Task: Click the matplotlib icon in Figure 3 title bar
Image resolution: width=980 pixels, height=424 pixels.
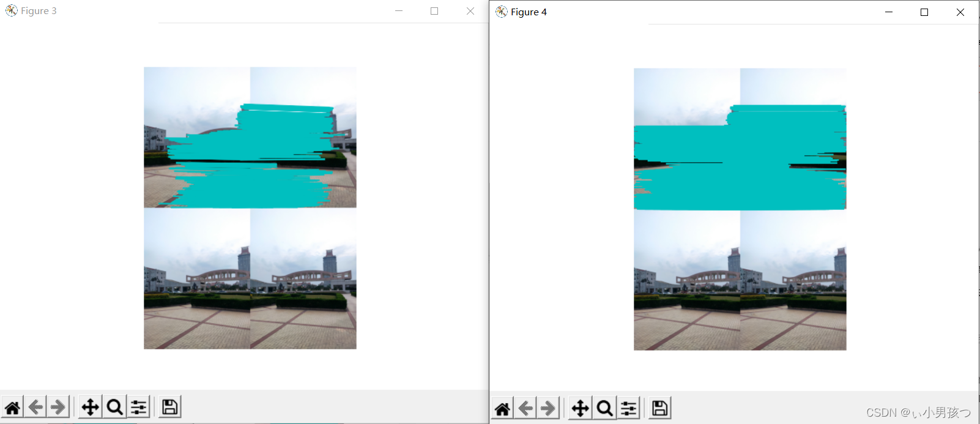Action: click(x=12, y=11)
